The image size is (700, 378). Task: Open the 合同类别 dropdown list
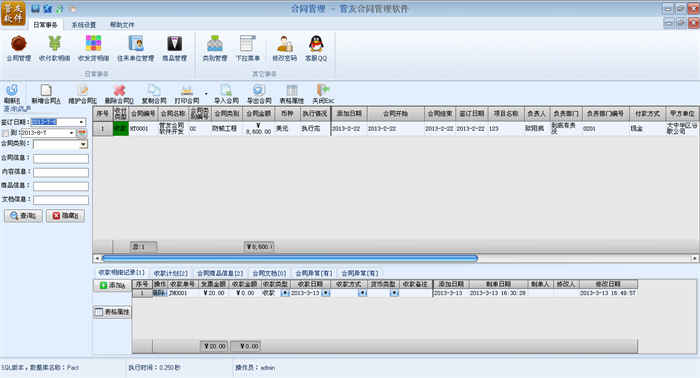pos(83,145)
